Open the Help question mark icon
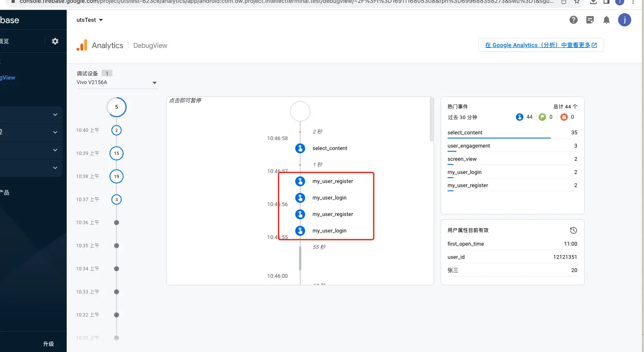 click(573, 20)
